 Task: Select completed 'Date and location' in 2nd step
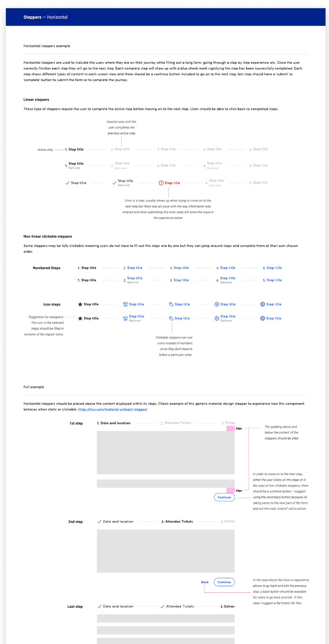pyautogui.click(x=115, y=521)
